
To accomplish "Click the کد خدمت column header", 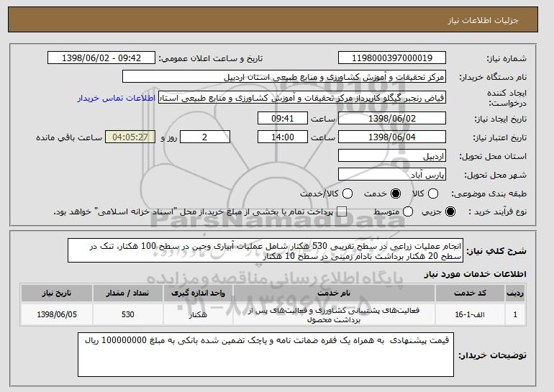I will coord(471,293).
